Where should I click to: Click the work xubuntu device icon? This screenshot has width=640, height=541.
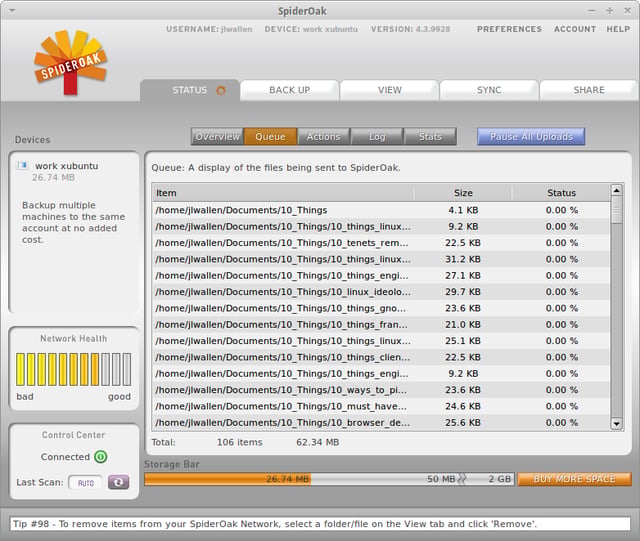click(22, 165)
